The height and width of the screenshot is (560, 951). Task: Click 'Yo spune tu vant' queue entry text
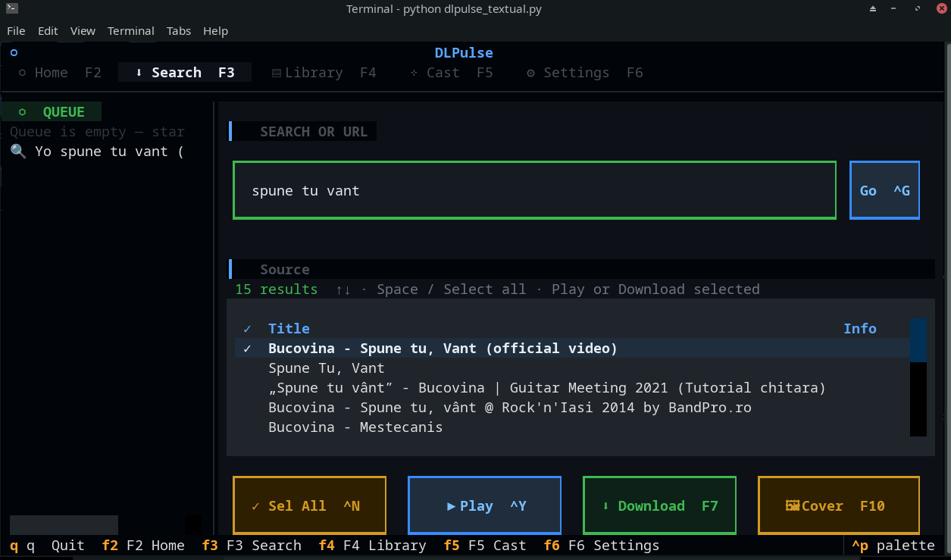coord(110,152)
